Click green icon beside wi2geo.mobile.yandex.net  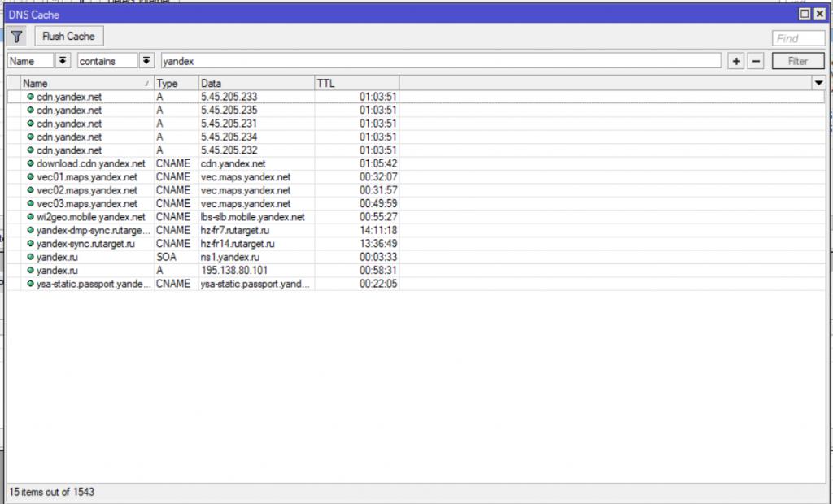[x=31, y=217]
